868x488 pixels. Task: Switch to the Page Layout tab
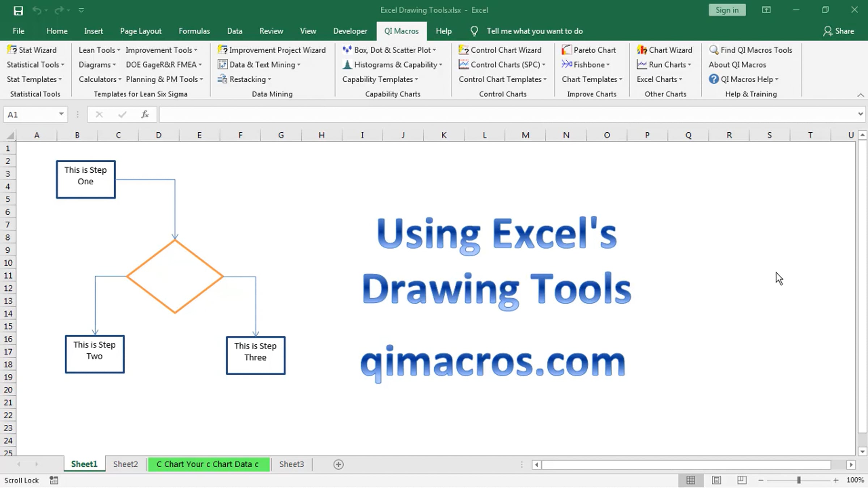tap(141, 31)
